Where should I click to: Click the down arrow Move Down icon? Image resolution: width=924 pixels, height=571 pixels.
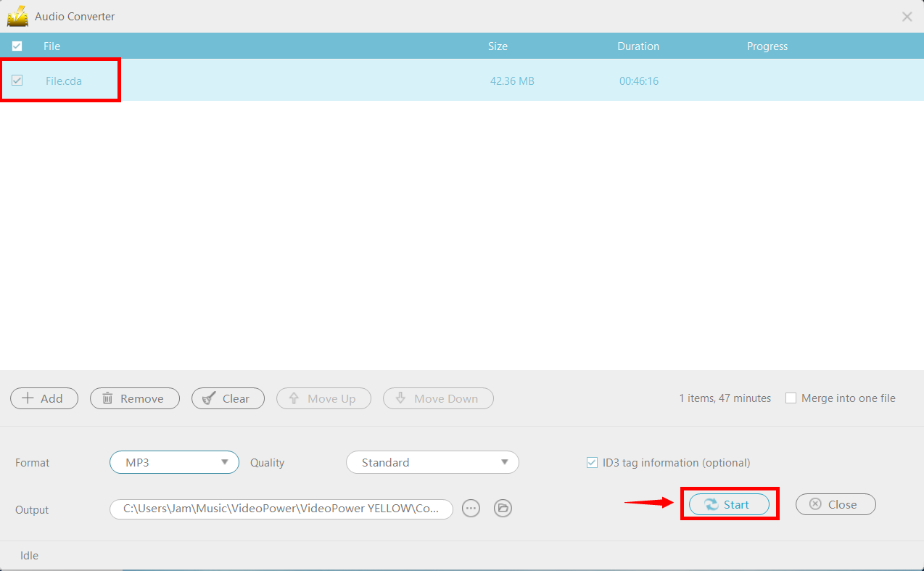click(400, 398)
